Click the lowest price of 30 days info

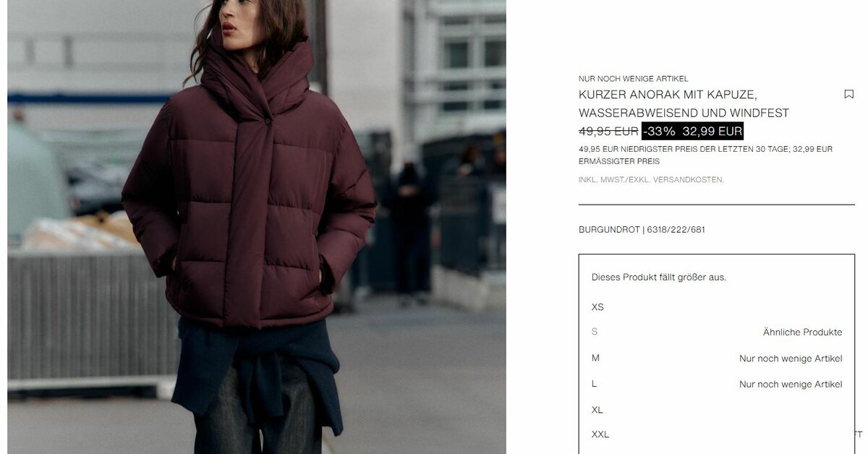[x=705, y=155]
